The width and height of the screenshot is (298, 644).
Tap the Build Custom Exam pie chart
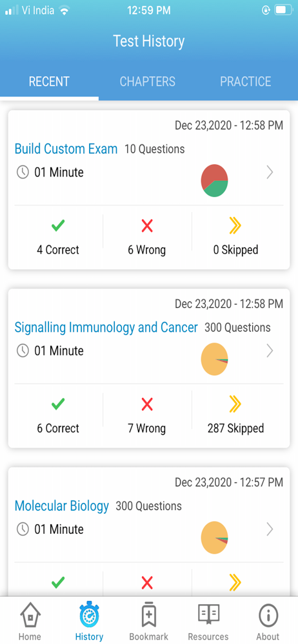[214, 180]
